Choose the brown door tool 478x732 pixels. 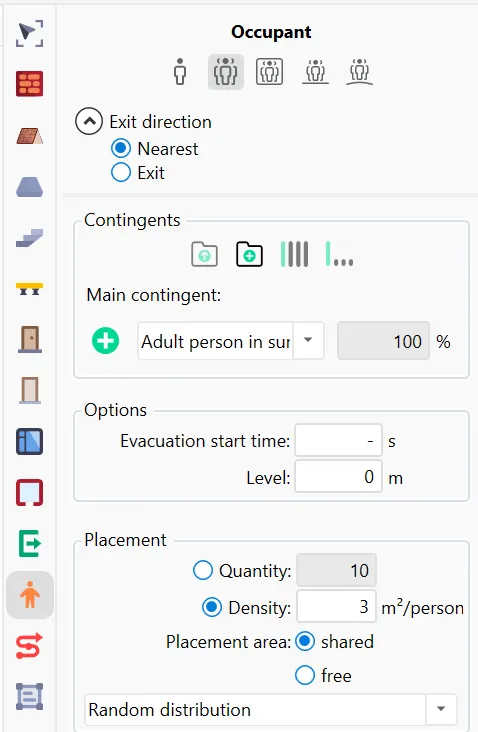[x=29, y=339]
